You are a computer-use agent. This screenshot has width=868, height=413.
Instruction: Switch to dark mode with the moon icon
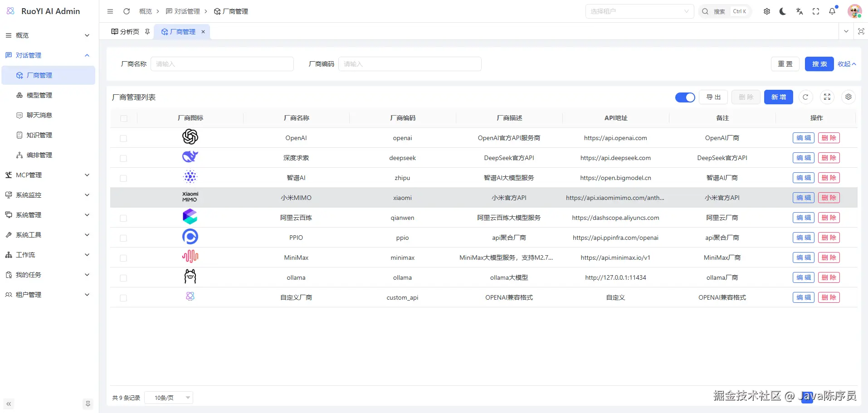click(783, 11)
